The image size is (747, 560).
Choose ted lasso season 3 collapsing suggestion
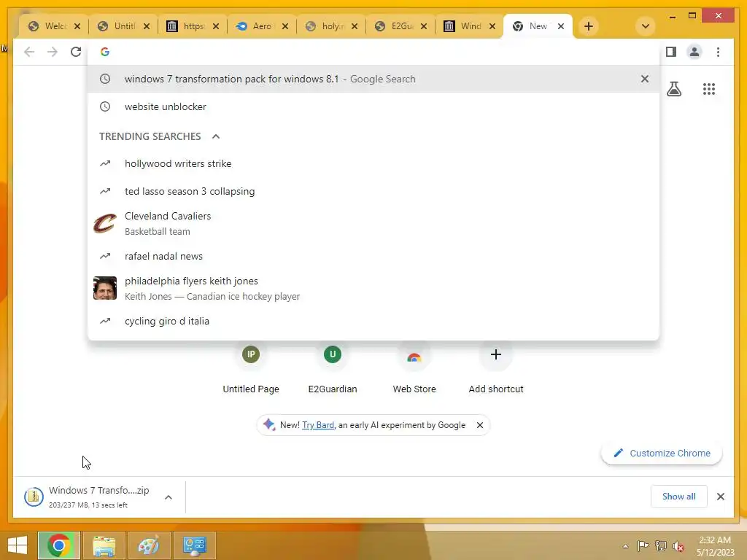click(x=373, y=191)
